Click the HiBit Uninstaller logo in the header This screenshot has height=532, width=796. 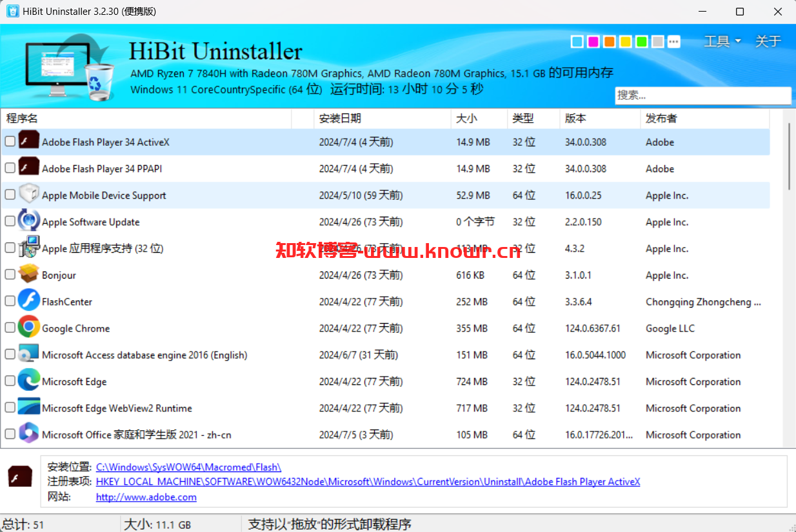click(70, 68)
